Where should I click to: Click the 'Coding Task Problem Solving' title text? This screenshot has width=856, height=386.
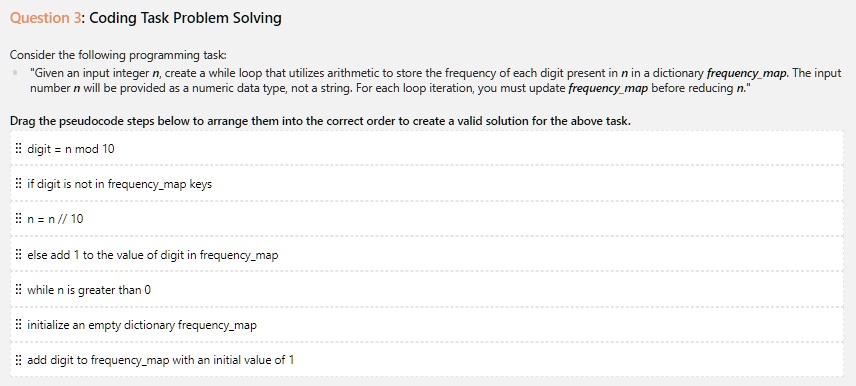point(186,18)
